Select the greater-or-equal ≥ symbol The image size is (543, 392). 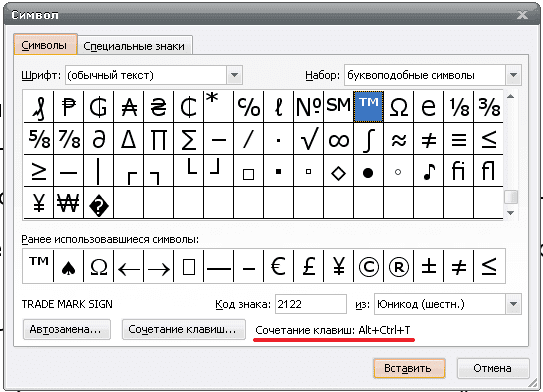38,170
